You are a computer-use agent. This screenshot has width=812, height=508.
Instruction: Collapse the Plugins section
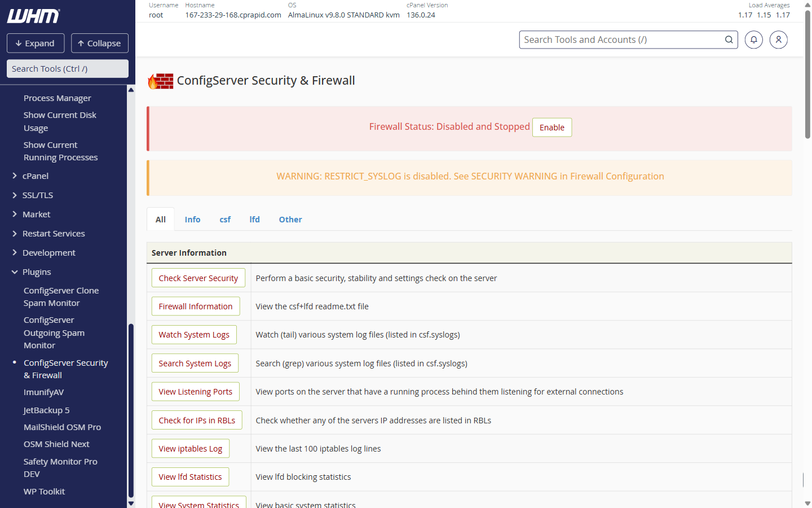[x=37, y=272]
